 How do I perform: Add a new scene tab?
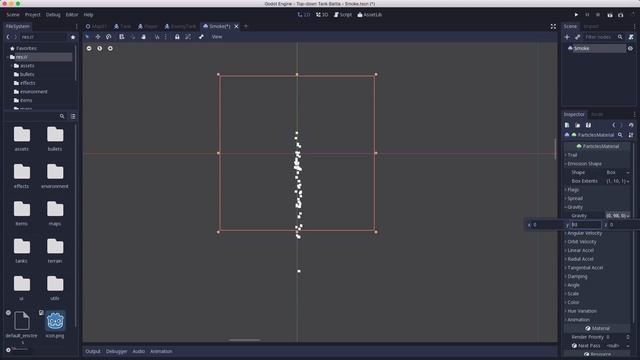pos(246,26)
